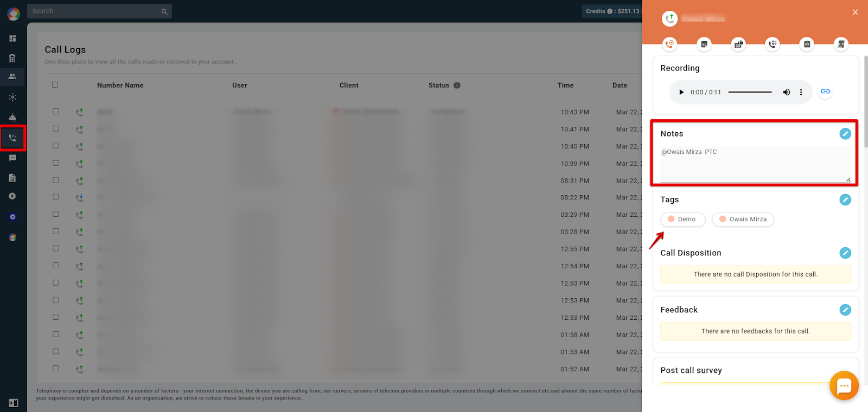The image size is (868, 412).
Task: Click the Number Name column header
Action: point(120,86)
